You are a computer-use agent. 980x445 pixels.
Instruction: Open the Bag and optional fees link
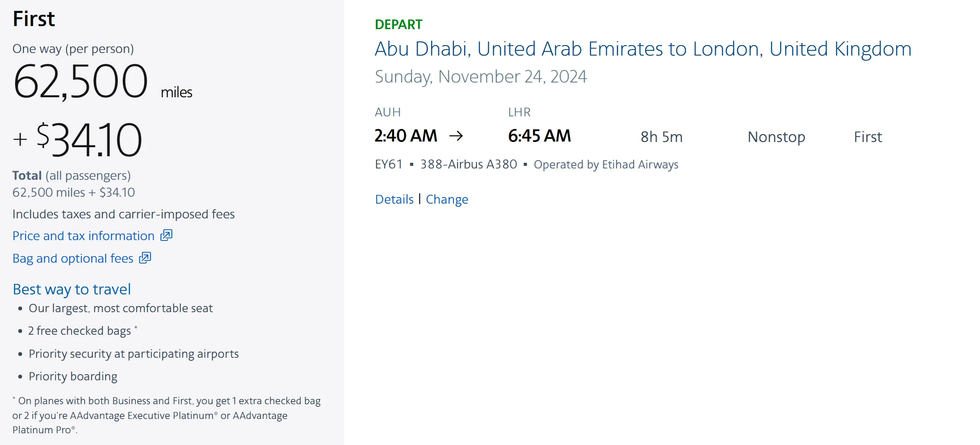(x=73, y=258)
